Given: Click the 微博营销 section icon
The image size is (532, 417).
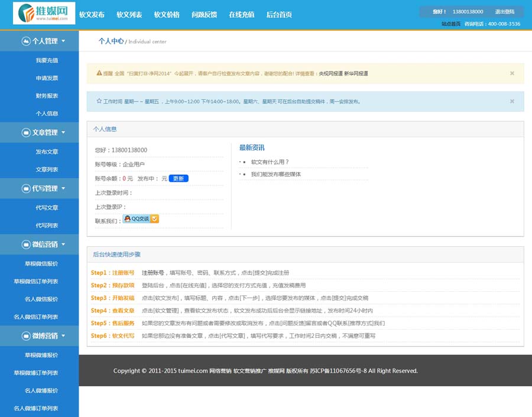Looking at the screenshot, I should click(x=26, y=336).
